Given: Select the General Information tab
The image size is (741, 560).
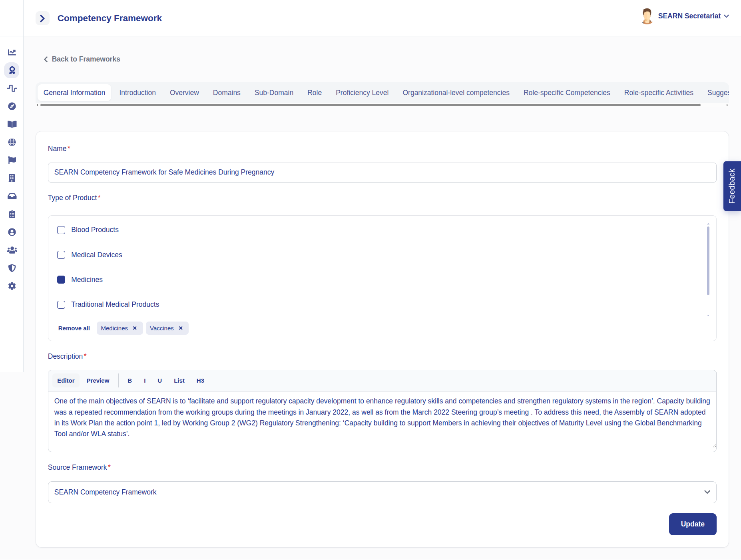Looking at the screenshot, I should point(74,93).
